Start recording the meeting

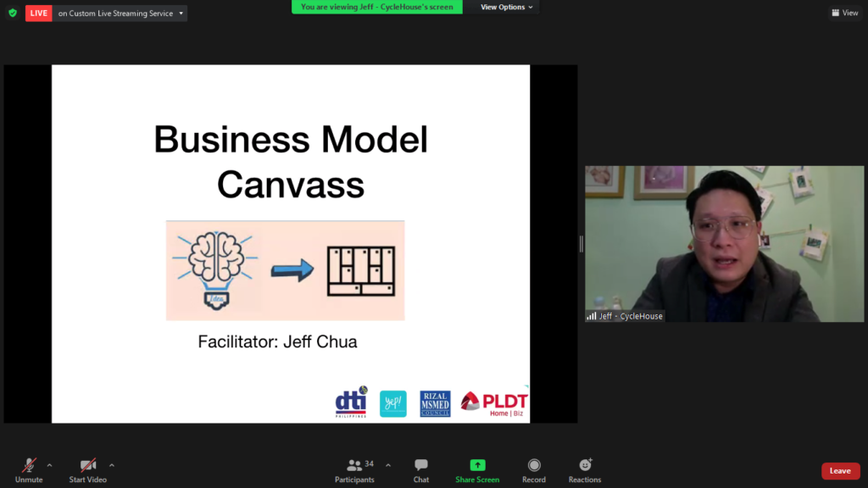(534, 466)
